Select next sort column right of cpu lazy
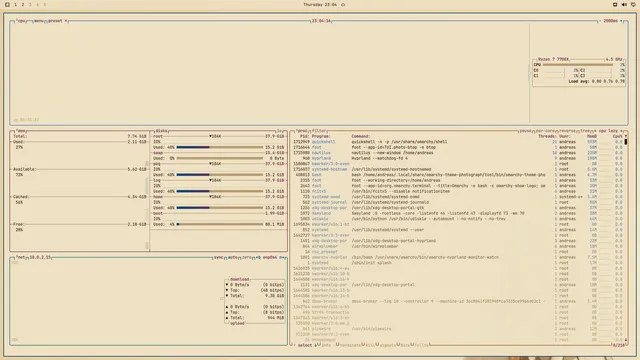This screenshot has width=640, height=360. coord(621,131)
